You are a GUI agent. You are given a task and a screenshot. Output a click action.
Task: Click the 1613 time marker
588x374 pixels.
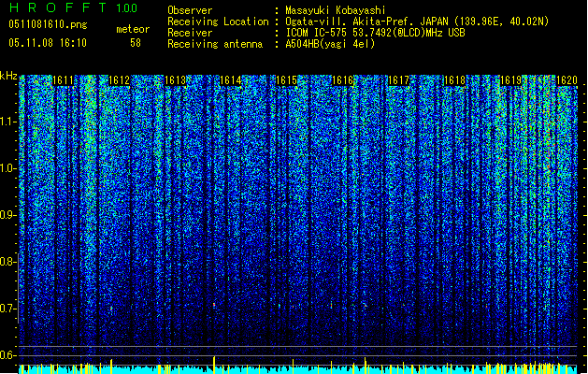(x=175, y=80)
